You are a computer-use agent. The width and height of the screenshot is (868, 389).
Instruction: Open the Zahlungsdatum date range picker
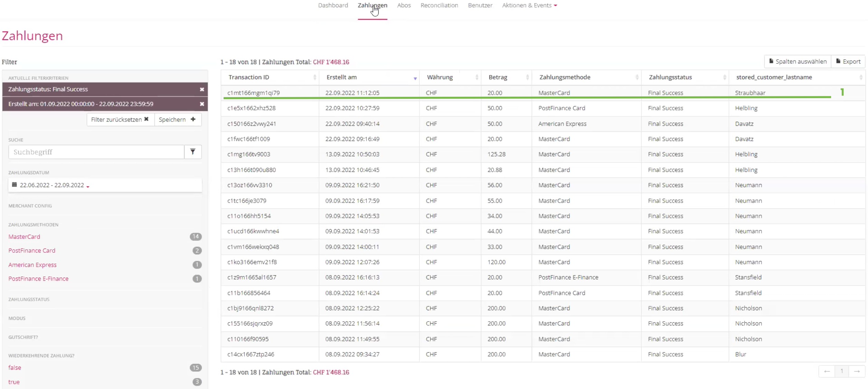pyautogui.click(x=52, y=185)
